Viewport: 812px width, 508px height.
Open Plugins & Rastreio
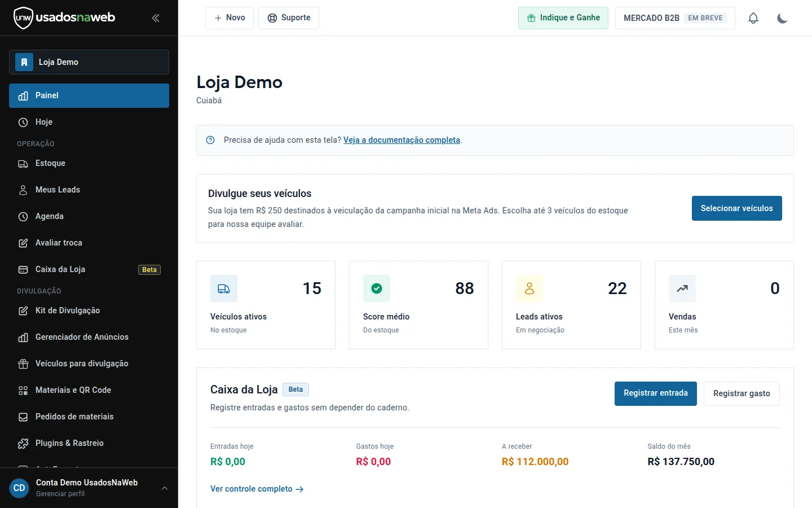(89, 443)
